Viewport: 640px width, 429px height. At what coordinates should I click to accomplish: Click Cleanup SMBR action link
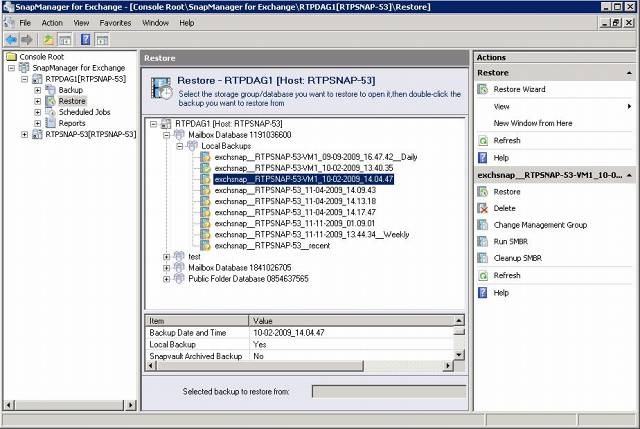[518, 258]
